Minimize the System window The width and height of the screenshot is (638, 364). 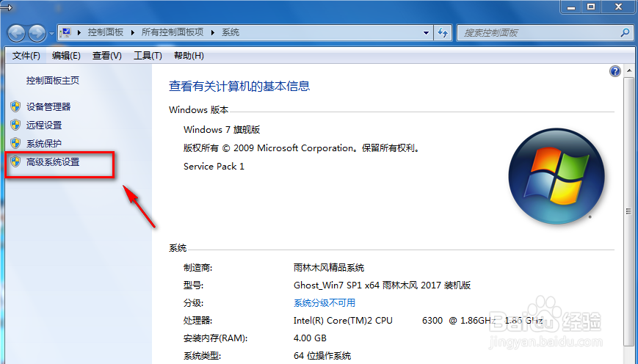571,7
